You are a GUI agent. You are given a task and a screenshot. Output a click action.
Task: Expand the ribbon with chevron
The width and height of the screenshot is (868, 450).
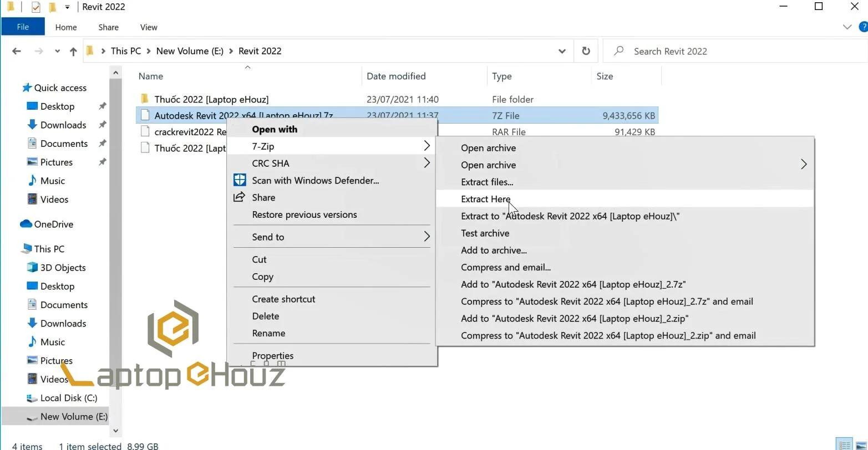click(847, 27)
